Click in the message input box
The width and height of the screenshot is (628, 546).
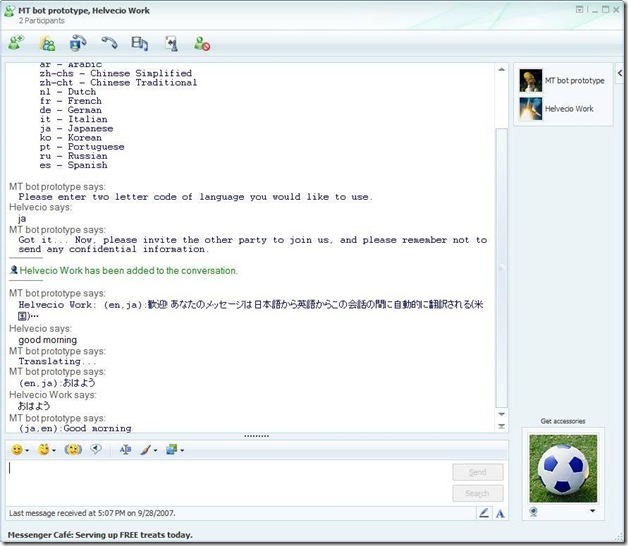[225, 482]
